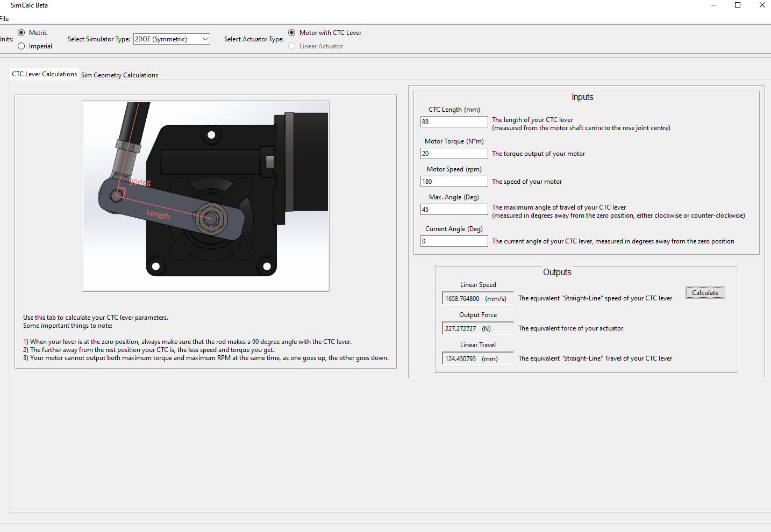Minimize the SimCalc Beta window
The width and height of the screenshot is (771, 532).
713,5
